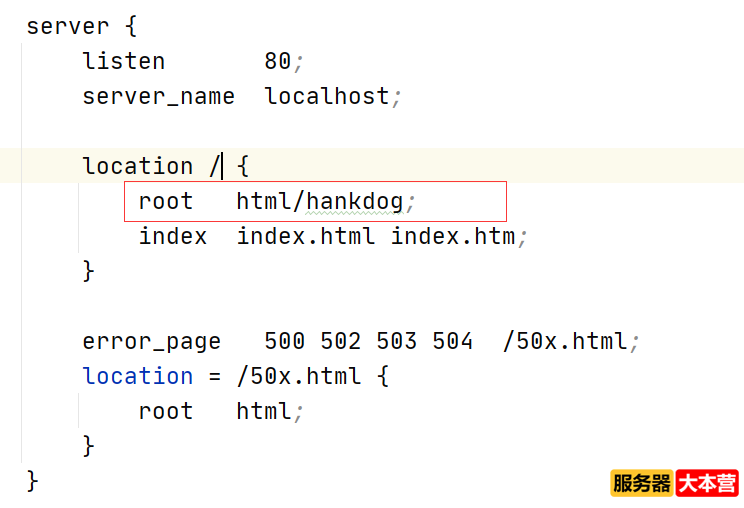
Task: Click the 502 error code
Action: pos(340,341)
